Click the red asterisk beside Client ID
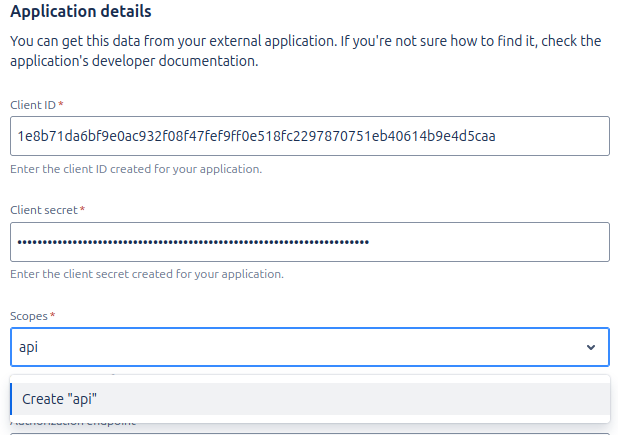The width and height of the screenshot is (618, 435). 61,104
